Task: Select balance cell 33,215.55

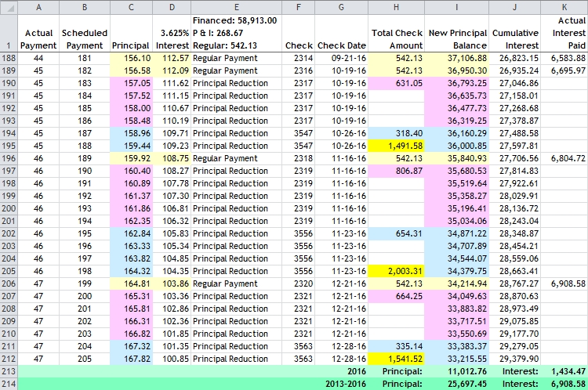Action: coord(457,359)
